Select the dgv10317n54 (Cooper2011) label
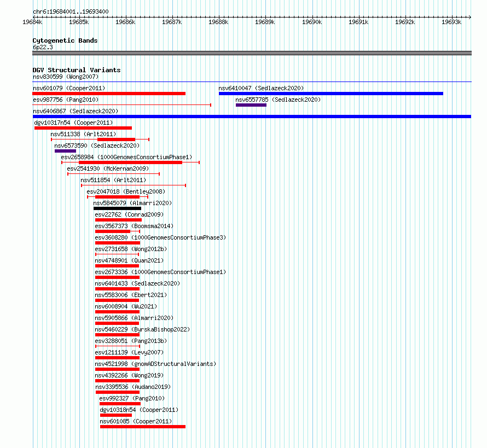 (74, 123)
